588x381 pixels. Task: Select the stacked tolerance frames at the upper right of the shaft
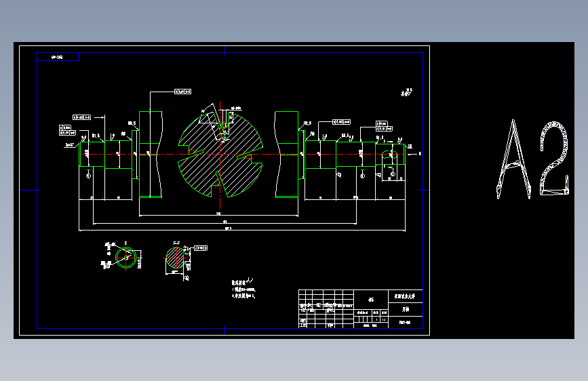pos(384,126)
